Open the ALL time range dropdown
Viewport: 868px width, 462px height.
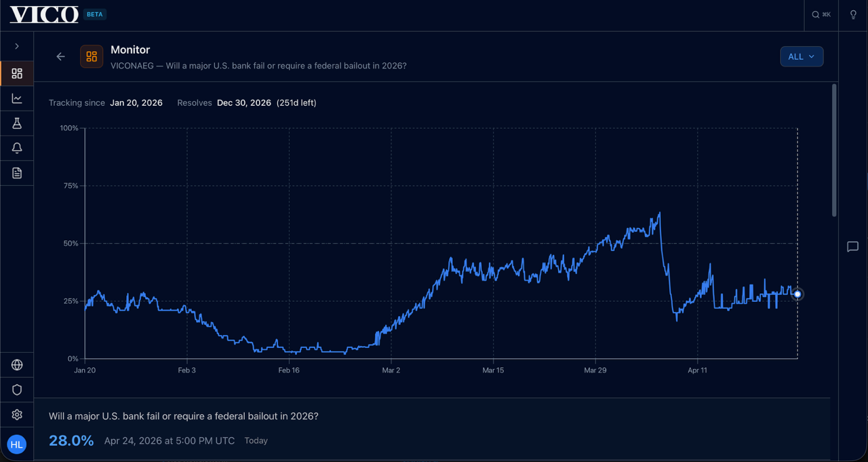(802, 57)
